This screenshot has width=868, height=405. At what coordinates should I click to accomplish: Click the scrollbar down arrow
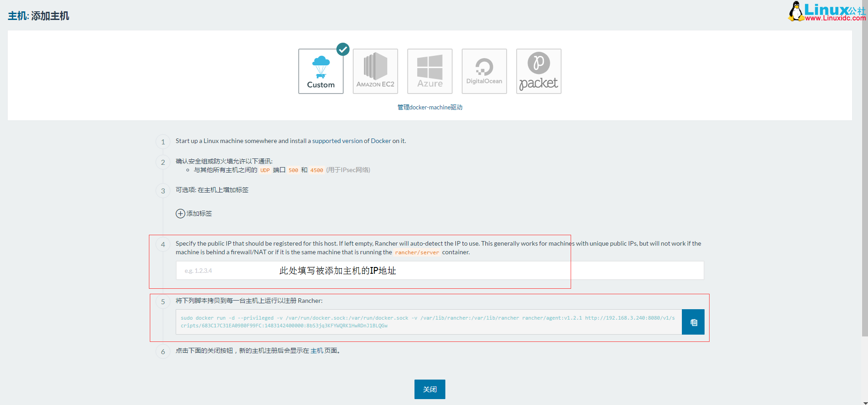(865, 402)
